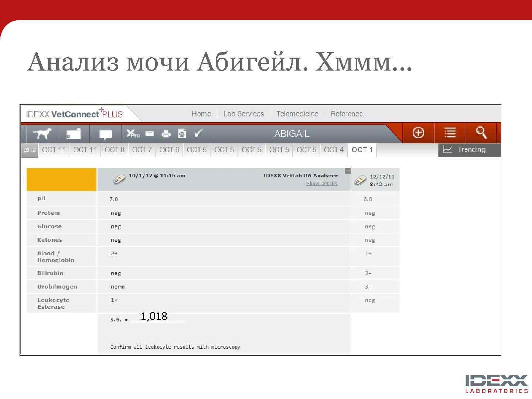Switch to the OCT 1 tab
532x399 pixels.
(x=361, y=150)
